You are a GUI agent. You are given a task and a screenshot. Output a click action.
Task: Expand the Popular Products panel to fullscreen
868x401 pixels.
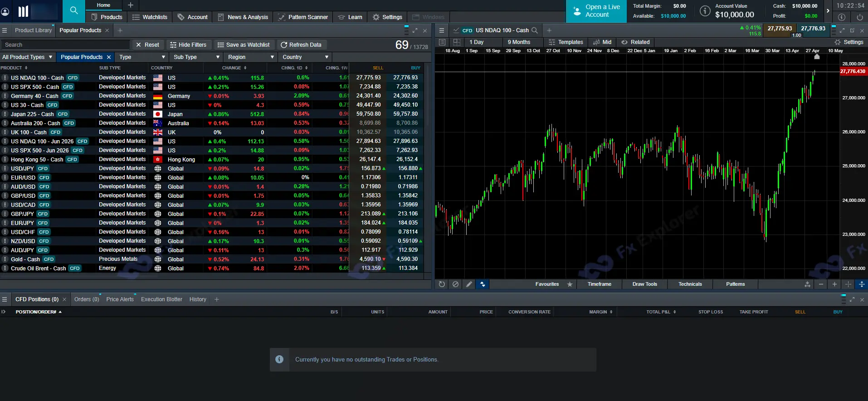coord(415,30)
